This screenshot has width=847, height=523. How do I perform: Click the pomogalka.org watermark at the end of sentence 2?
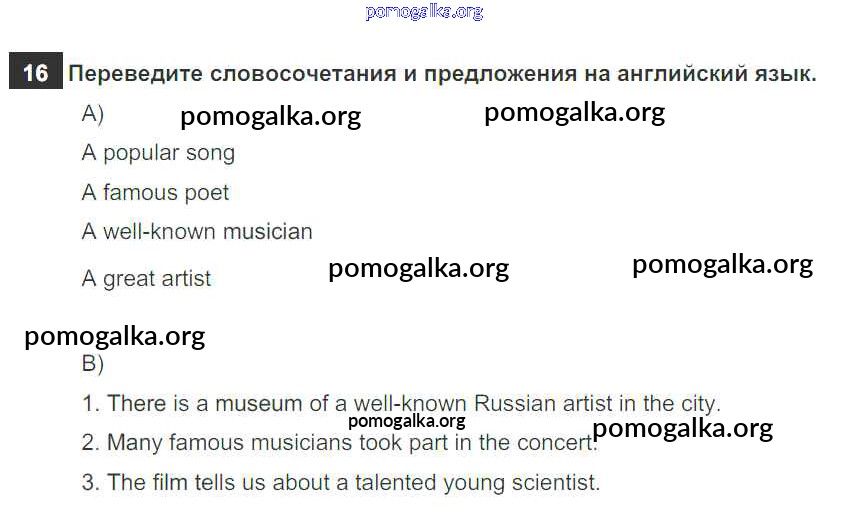682,429
